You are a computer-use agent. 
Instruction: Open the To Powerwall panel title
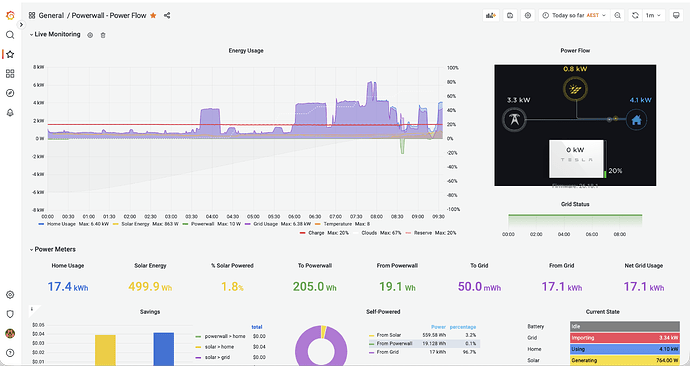pyautogui.click(x=315, y=266)
